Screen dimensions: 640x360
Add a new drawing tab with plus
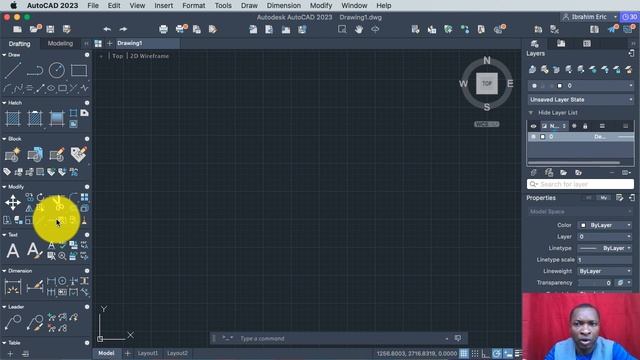point(109,43)
